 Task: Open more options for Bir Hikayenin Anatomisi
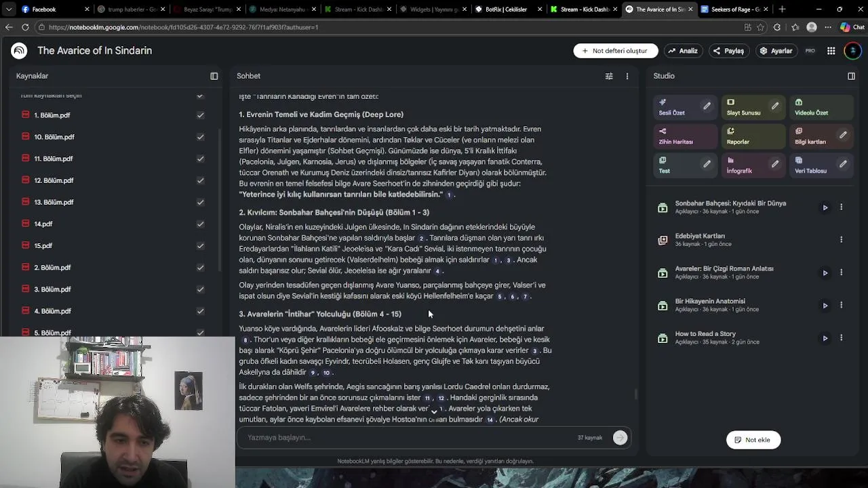click(x=842, y=305)
